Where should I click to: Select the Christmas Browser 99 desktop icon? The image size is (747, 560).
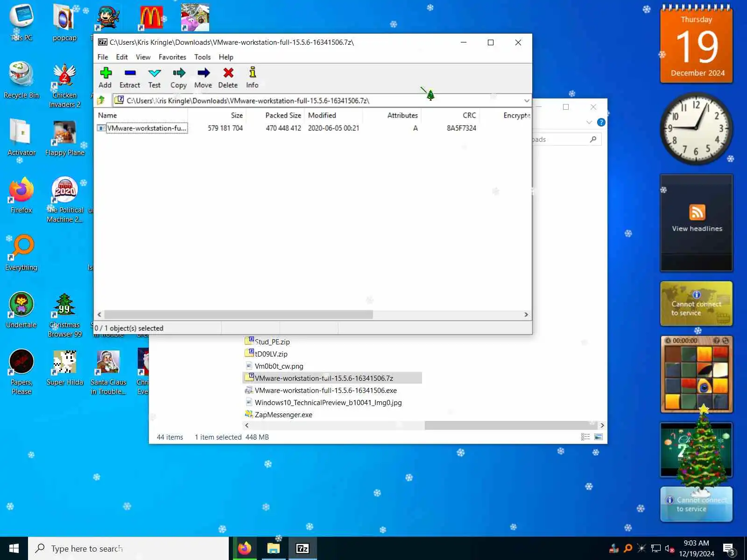pyautogui.click(x=64, y=315)
